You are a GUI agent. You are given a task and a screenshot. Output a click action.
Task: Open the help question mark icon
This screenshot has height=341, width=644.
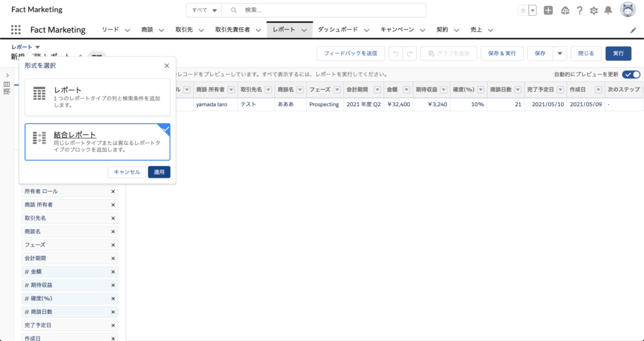[x=579, y=11]
